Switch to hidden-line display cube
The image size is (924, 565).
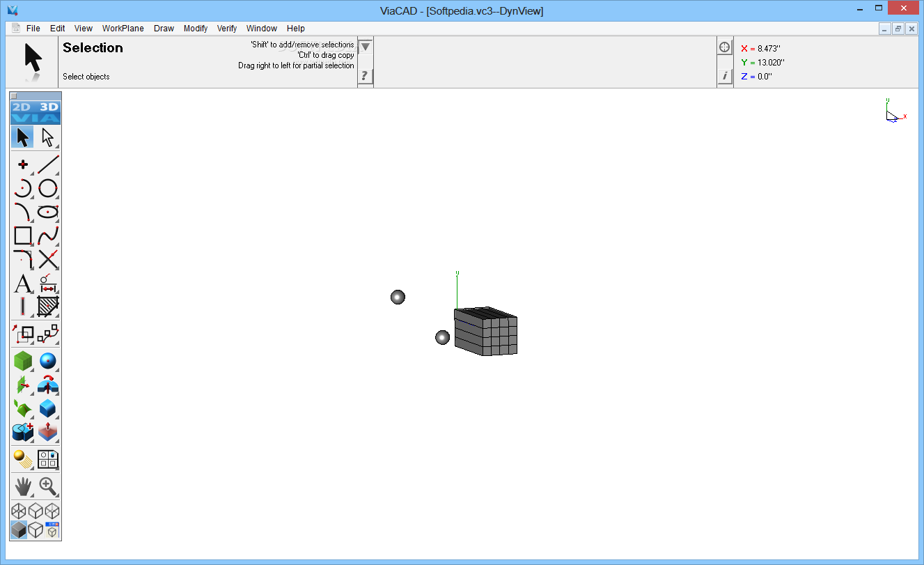pos(36,511)
